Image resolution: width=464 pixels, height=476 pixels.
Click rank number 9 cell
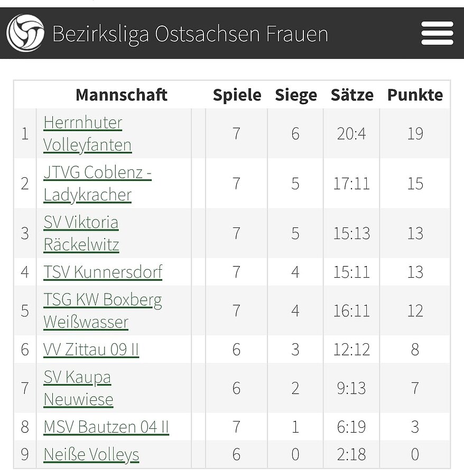pos(25,454)
